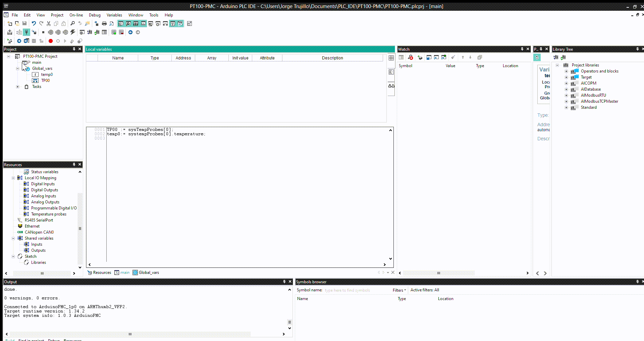The width and height of the screenshot is (644, 341).
Task: Click the Symbol name search field
Action: (x=347, y=290)
